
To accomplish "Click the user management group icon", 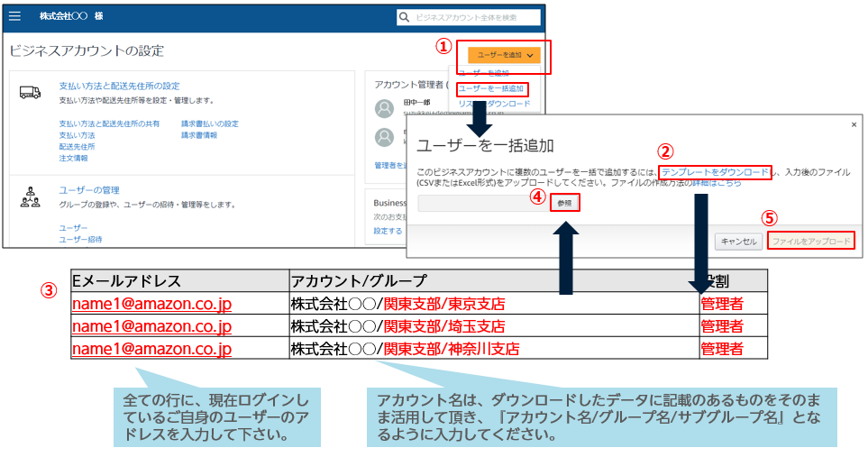I will pos(30,197).
